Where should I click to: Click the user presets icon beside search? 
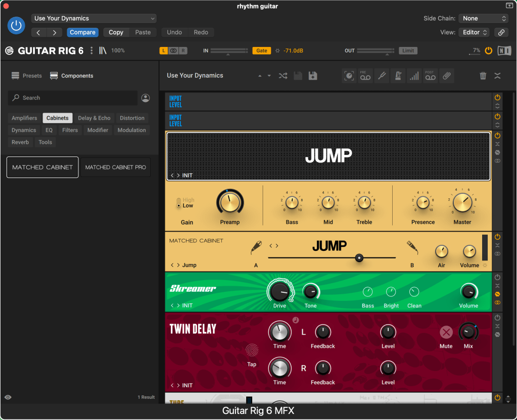click(x=146, y=98)
